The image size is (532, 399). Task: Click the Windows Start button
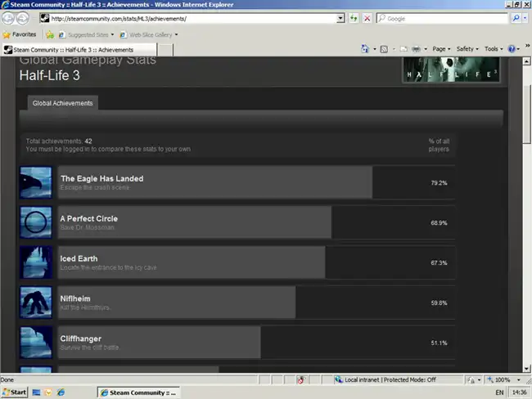(15, 392)
